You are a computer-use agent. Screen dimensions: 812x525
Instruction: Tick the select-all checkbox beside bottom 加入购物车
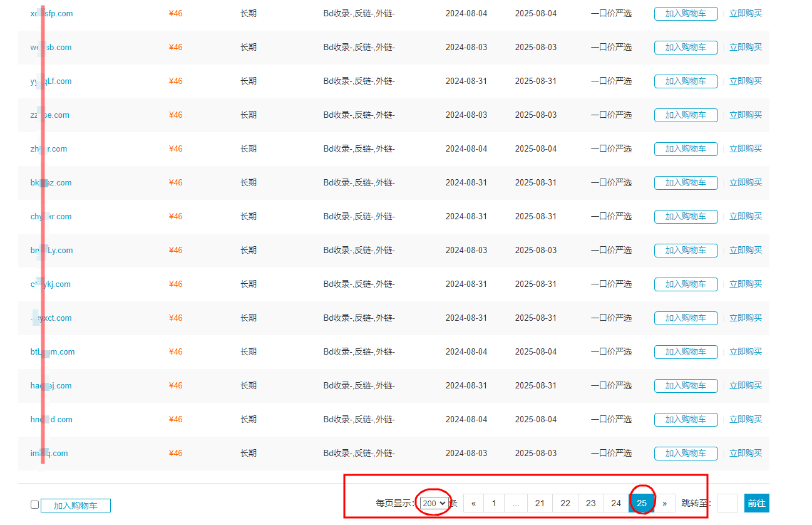coord(34,505)
